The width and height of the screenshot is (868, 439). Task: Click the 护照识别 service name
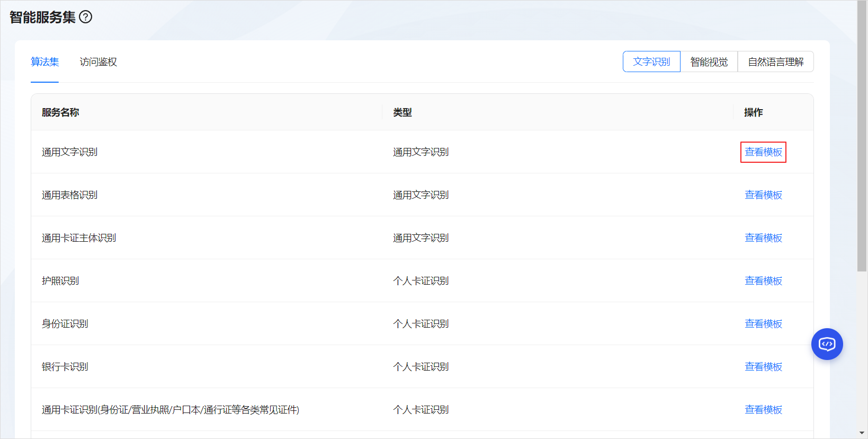[x=60, y=281]
